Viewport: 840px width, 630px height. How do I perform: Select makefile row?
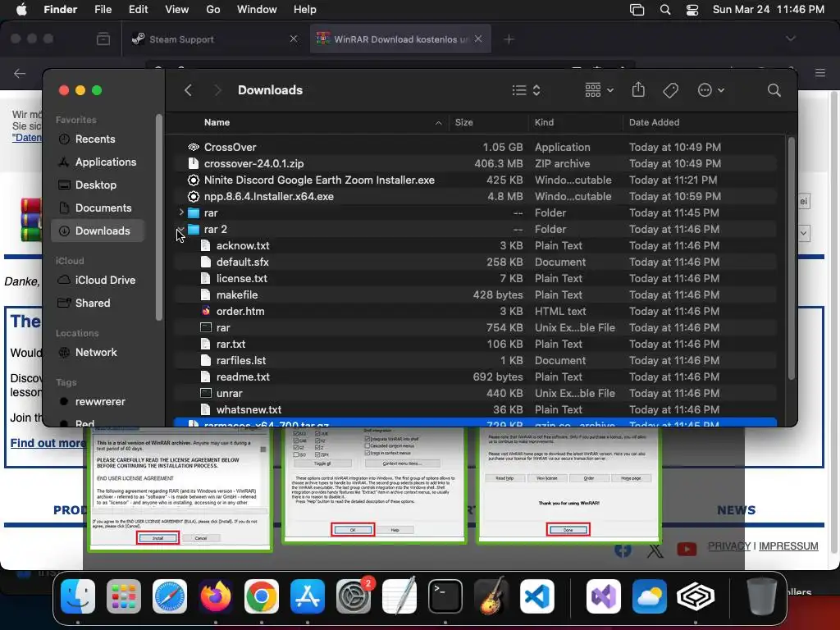point(475,294)
